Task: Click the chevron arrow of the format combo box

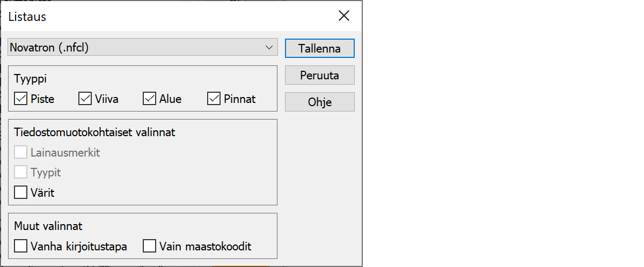Action: pos(269,48)
